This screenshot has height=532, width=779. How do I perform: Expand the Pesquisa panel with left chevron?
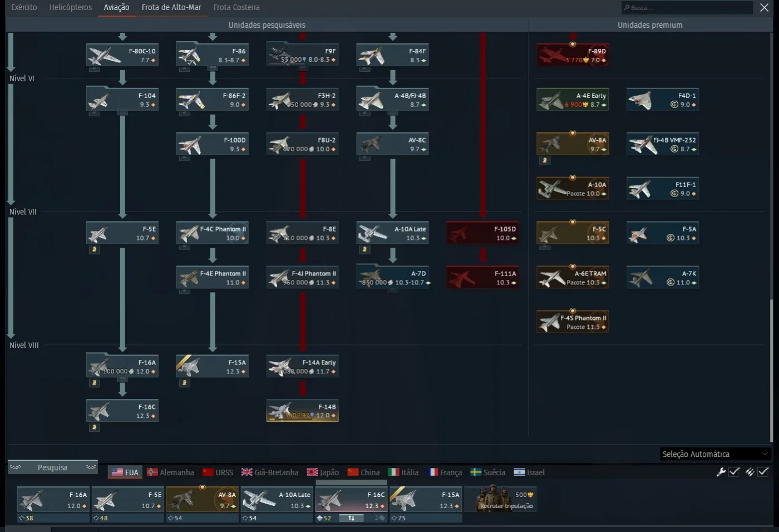coord(16,467)
